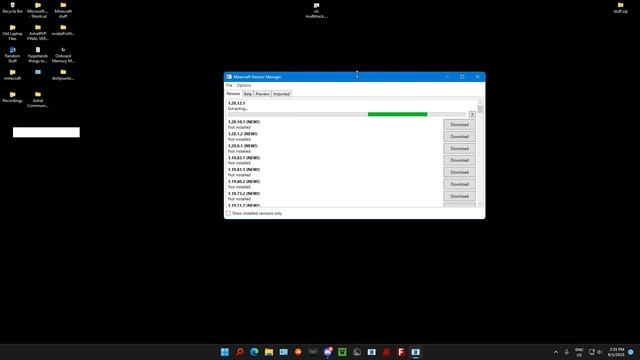Click the extraction progress bar
The image size is (640, 360).
[347, 114]
